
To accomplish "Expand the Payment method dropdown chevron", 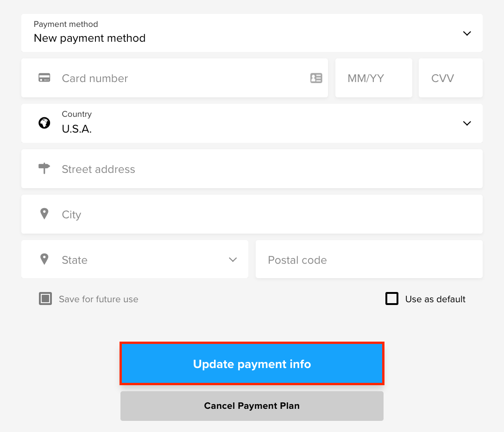I will click(467, 33).
